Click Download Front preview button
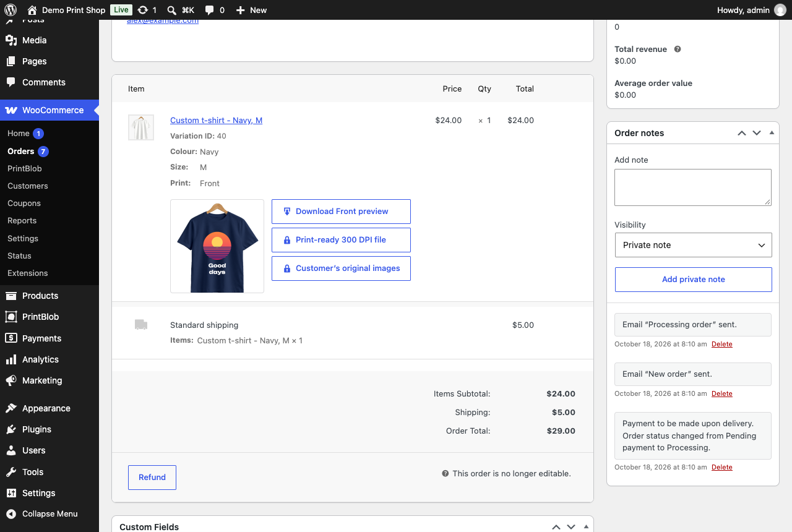This screenshot has width=792, height=532. click(341, 212)
